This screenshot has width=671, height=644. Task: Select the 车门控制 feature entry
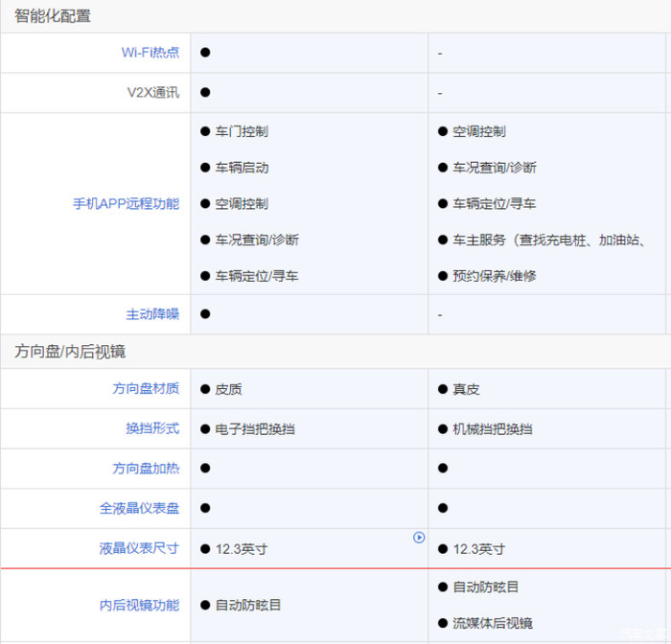tap(242, 131)
